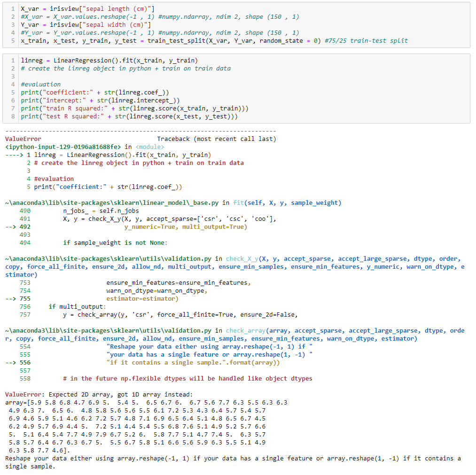Click the line 'X_var = irisview["sepal length (cm)"]'
Viewport: 476px width, 475px height.
tap(87, 9)
